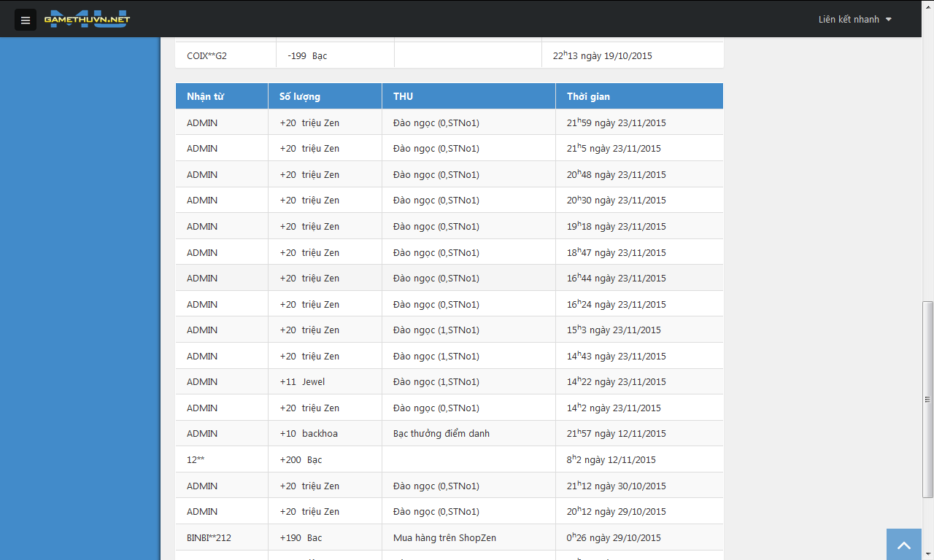
Task: Click the 14h22 ngày 23/11/2015 timestamp
Action: [x=617, y=382]
